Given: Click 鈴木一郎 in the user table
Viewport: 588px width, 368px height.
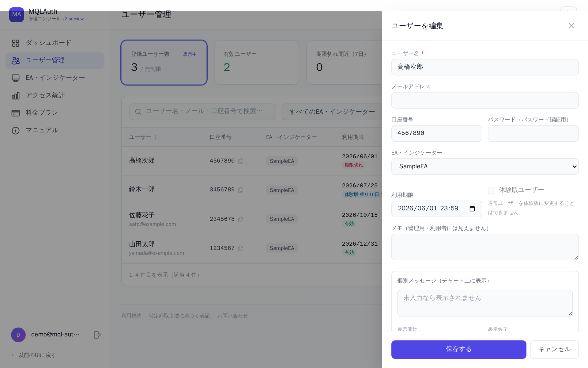Looking at the screenshot, I should coord(142,190).
